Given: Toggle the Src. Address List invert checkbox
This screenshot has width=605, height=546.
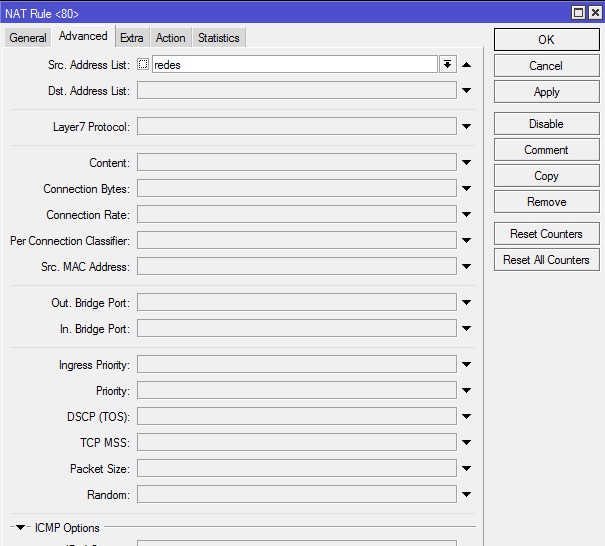Looking at the screenshot, I should pyautogui.click(x=143, y=65).
